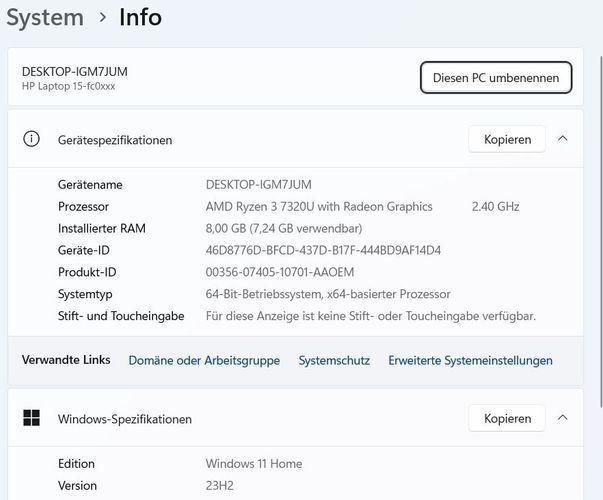
Task: Click the breadcrumb chevron between System and Info
Action: (102, 17)
